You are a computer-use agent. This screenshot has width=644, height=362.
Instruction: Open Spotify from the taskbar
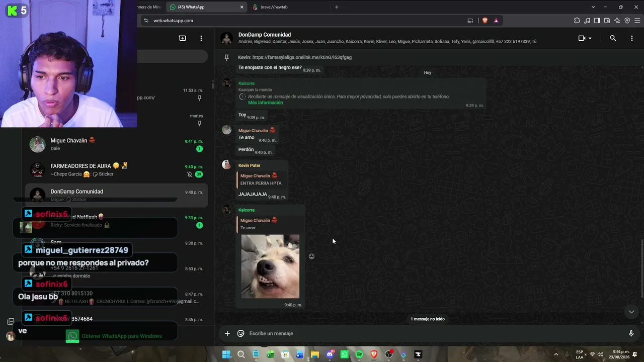click(x=359, y=354)
